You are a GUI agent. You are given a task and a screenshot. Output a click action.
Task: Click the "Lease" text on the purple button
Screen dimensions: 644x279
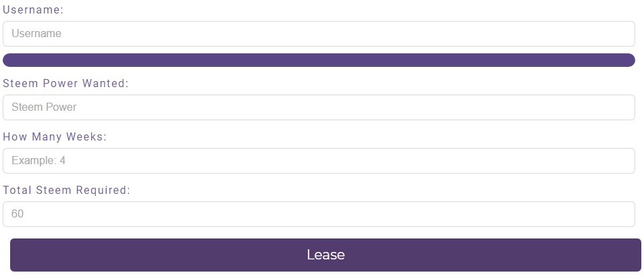(x=325, y=255)
